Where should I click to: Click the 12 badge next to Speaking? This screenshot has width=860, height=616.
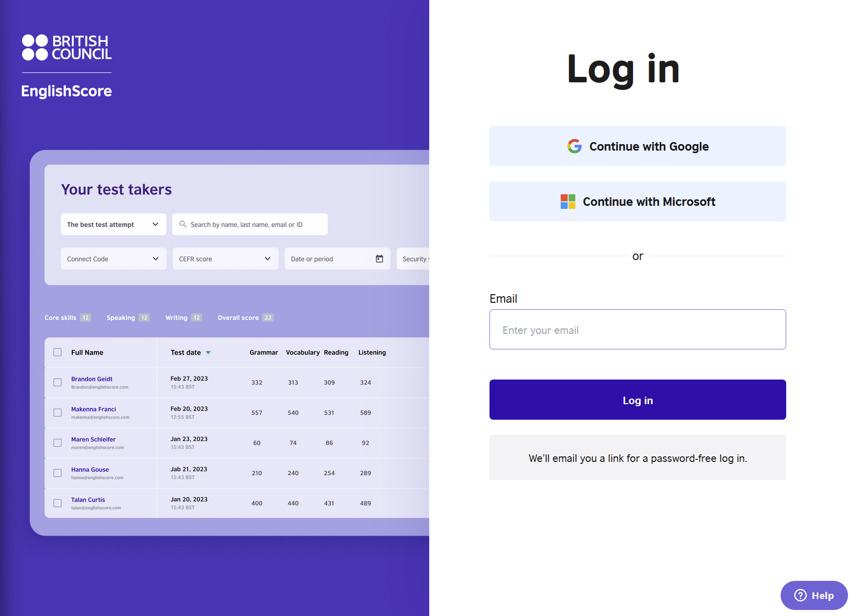tap(145, 318)
